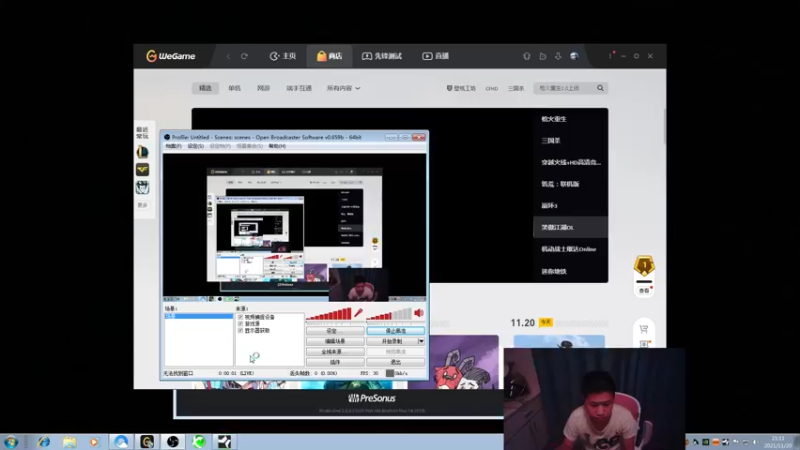Launch Internet Explorer from the taskbar

click(43, 442)
